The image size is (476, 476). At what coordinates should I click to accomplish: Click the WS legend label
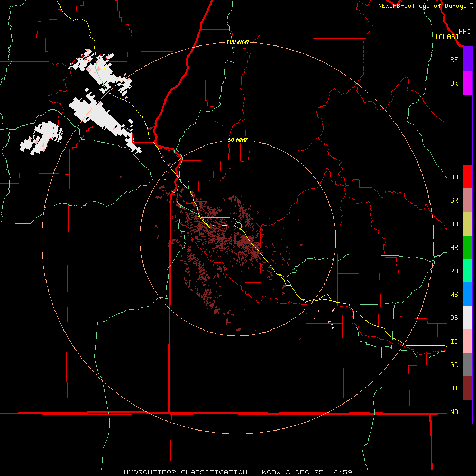pos(454,294)
